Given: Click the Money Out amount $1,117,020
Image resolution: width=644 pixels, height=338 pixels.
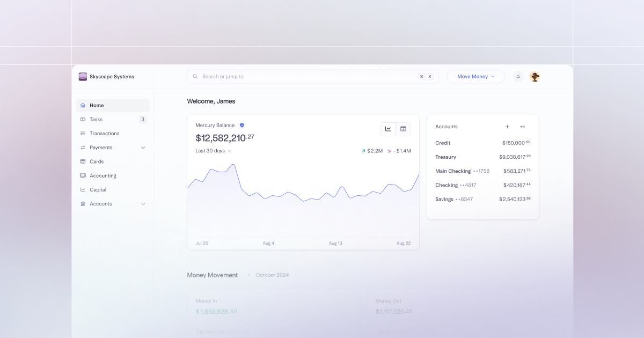Looking at the screenshot, I should click(x=394, y=311).
